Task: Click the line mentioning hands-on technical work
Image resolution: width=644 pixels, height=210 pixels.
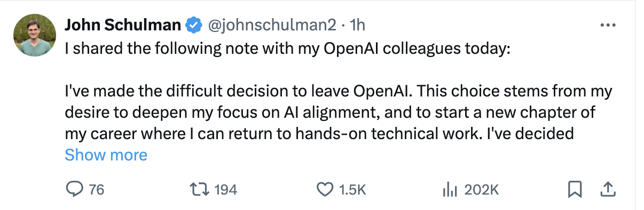Action: pos(319,134)
